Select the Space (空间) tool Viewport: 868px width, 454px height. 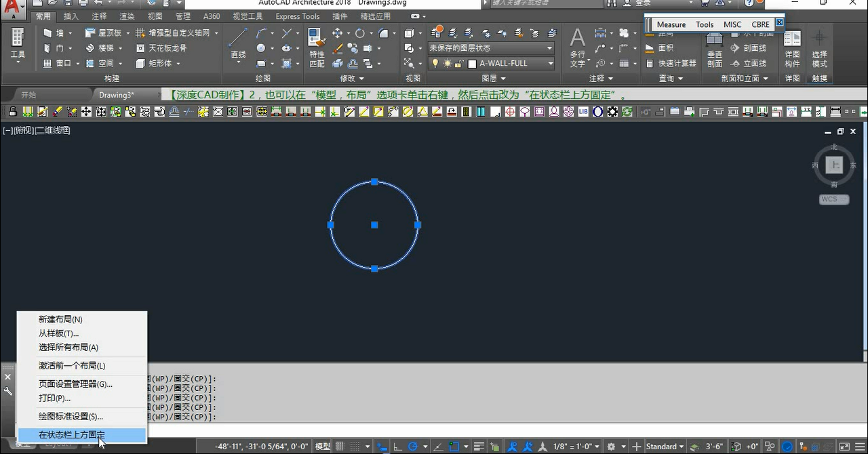tap(100, 63)
